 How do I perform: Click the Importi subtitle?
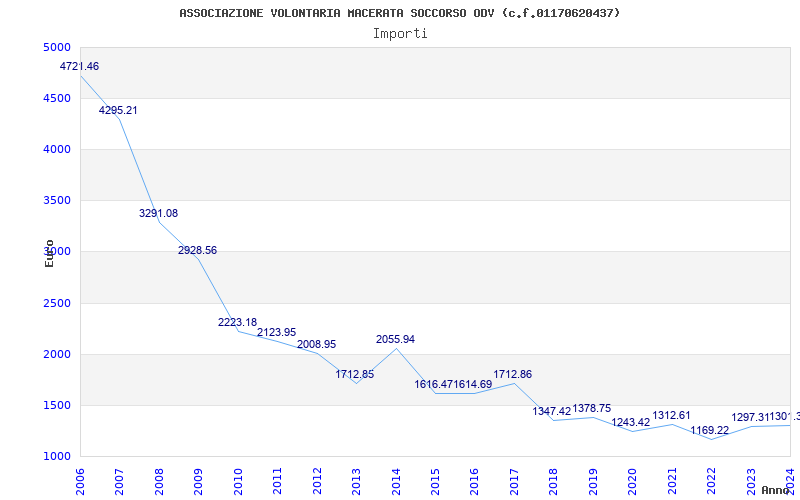point(400,34)
